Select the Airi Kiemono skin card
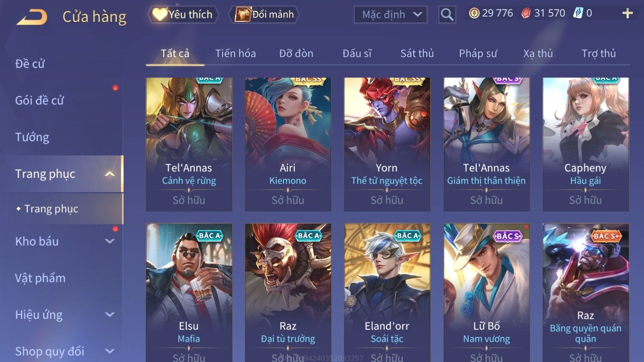Screen dimensions: 644x362 pos(288,144)
